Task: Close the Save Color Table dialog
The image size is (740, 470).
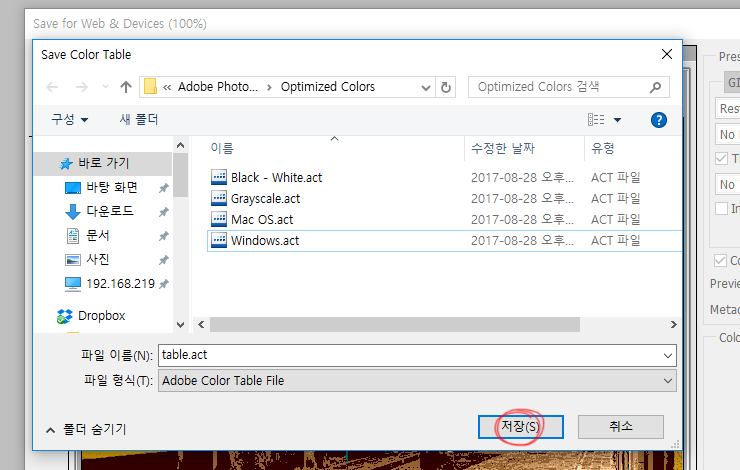Action: [667, 54]
